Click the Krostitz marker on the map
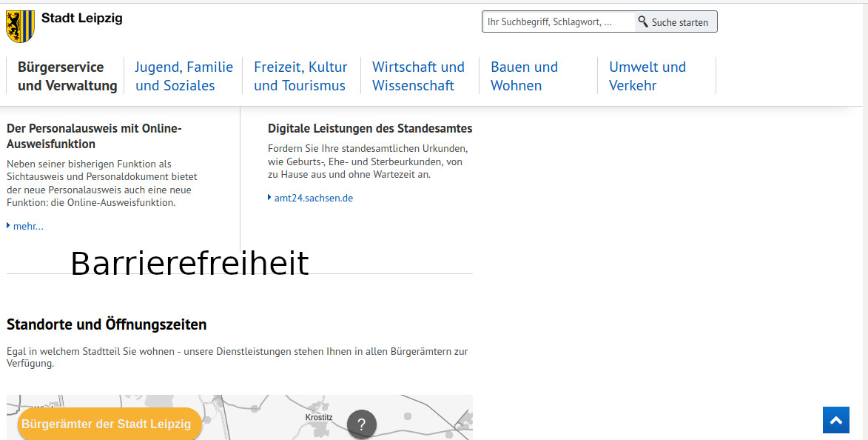Image resolution: width=868 pixels, height=440 pixels. [317, 419]
